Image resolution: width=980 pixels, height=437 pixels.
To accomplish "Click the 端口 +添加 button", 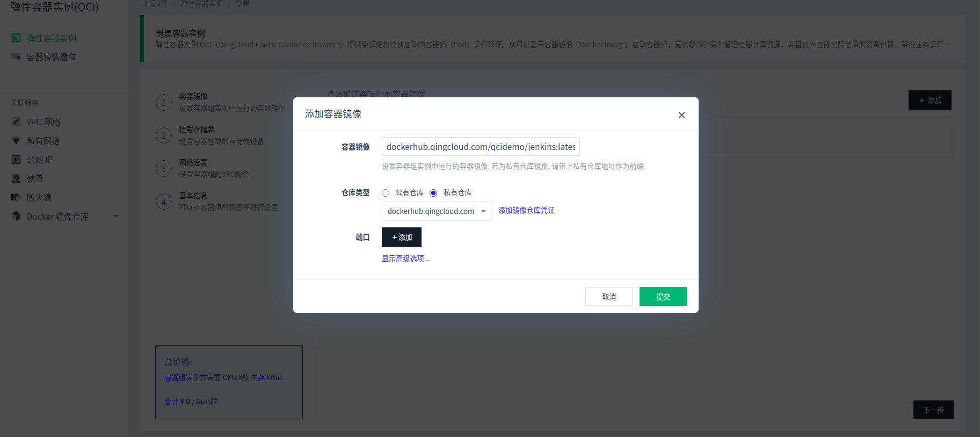I will [402, 237].
